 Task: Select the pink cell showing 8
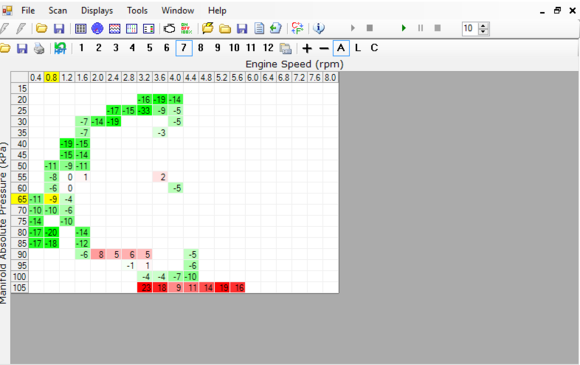(x=98, y=254)
